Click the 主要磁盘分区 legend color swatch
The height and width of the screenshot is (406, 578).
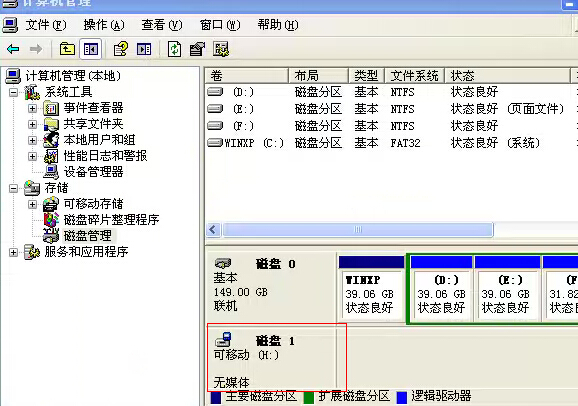216,398
